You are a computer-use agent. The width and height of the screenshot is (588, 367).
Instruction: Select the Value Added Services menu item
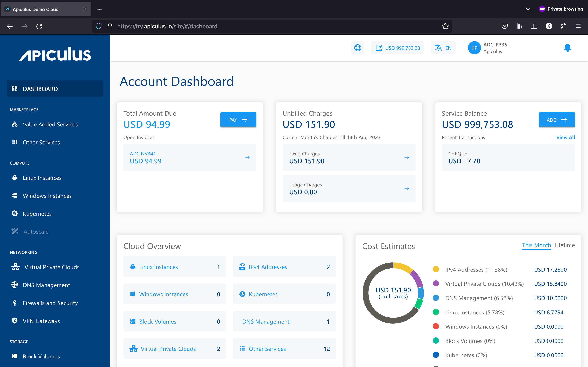click(x=50, y=124)
